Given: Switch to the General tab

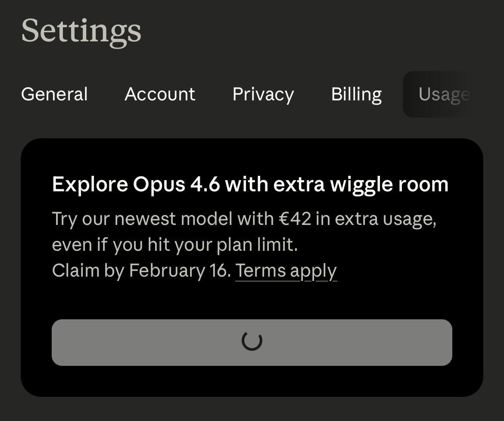Looking at the screenshot, I should click(54, 94).
